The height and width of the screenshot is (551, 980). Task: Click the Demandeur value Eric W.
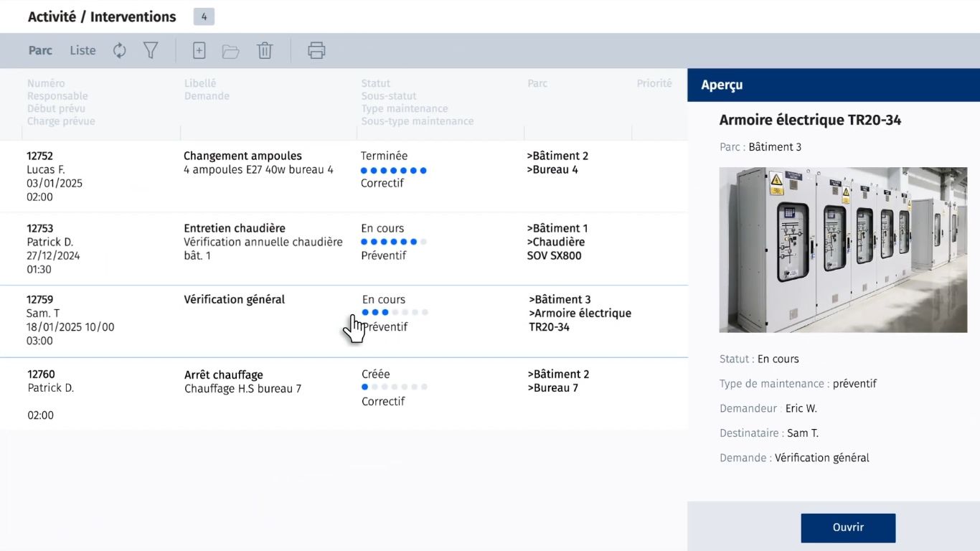point(801,408)
